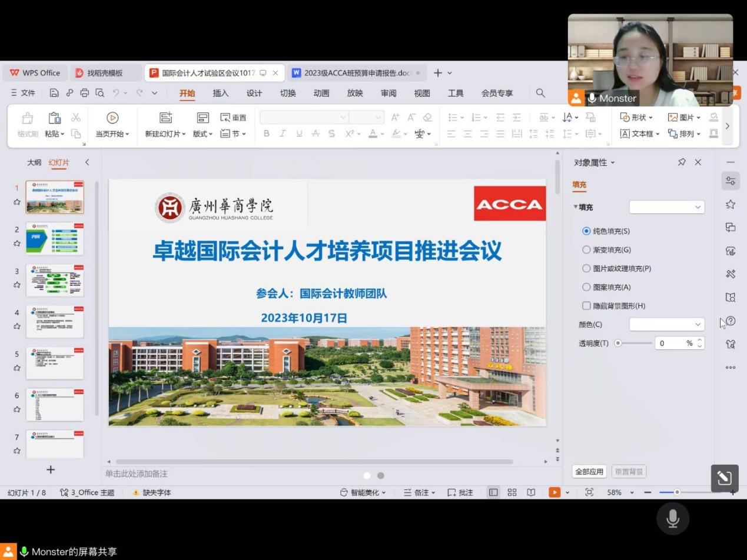Open the color (颜色) dropdown
The width and height of the screenshot is (747, 560).
667,325
